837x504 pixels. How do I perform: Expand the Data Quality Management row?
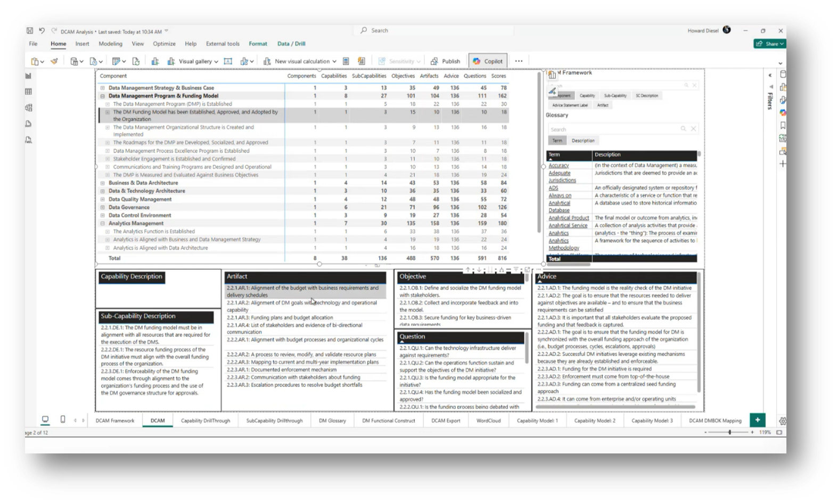(x=103, y=199)
